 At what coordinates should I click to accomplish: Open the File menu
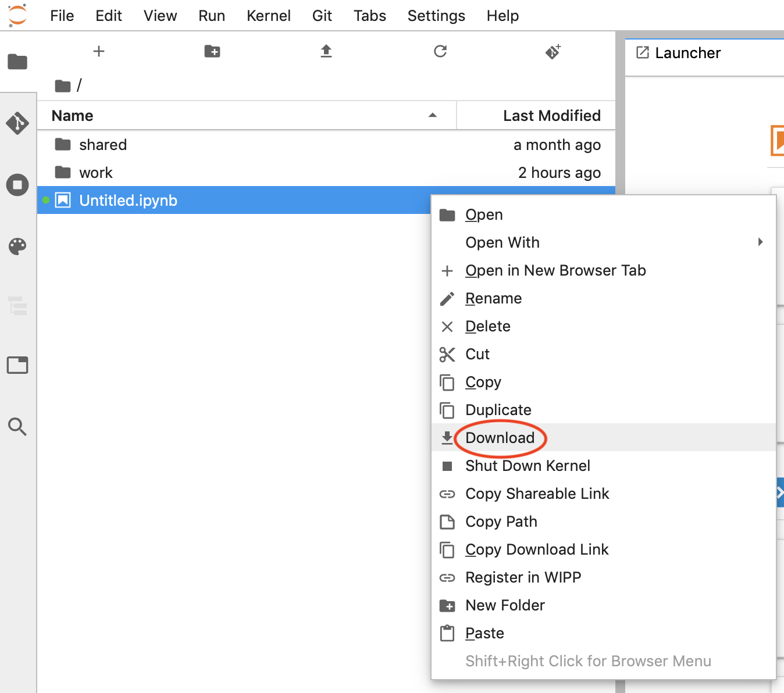[x=62, y=16]
